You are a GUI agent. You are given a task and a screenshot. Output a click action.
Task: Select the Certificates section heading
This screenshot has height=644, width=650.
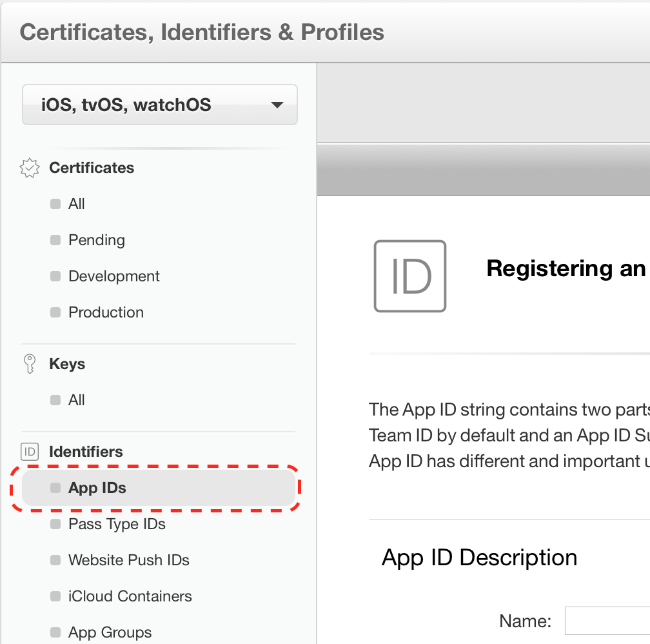click(92, 168)
